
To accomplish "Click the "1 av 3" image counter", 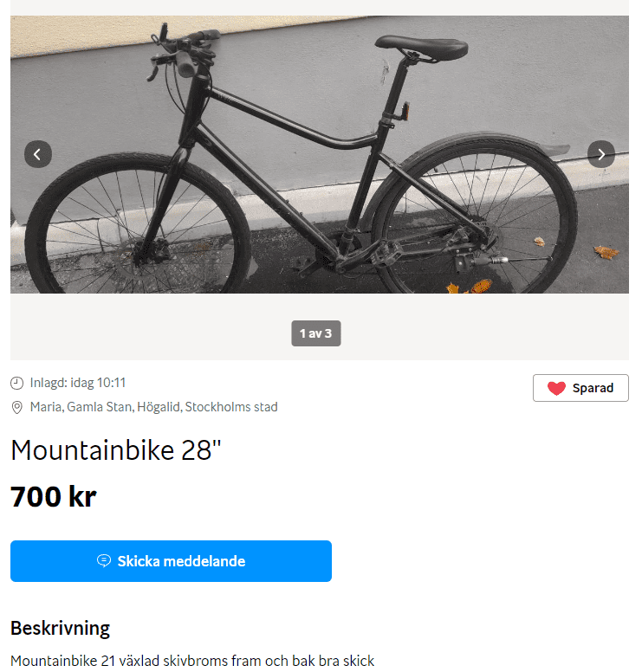I will point(315,333).
